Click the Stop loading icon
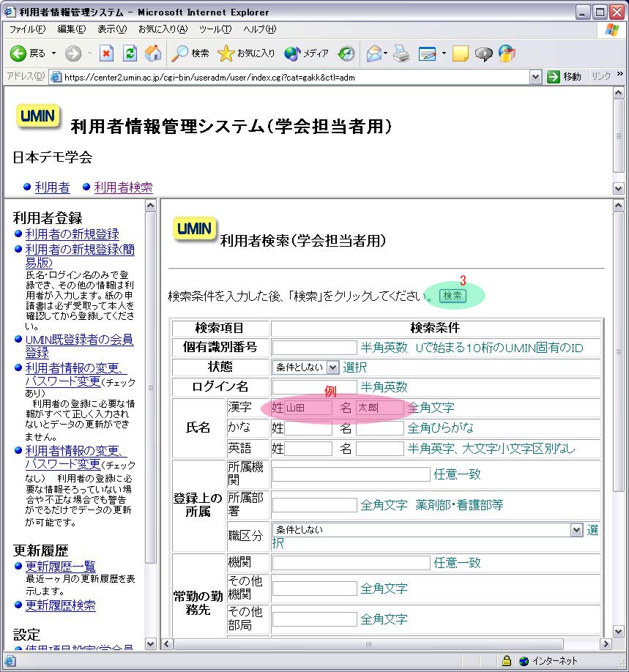The width and height of the screenshot is (629, 672). pos(107,53)
